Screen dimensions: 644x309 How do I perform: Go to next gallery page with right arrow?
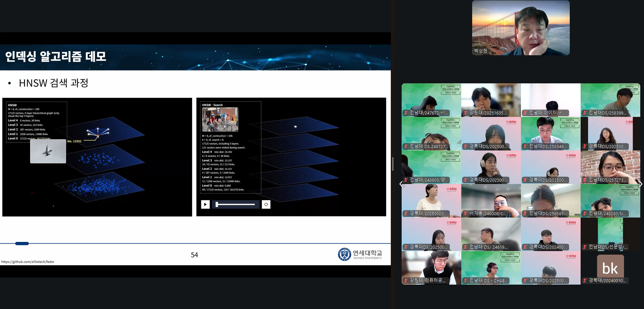click(x=641, y=184)
